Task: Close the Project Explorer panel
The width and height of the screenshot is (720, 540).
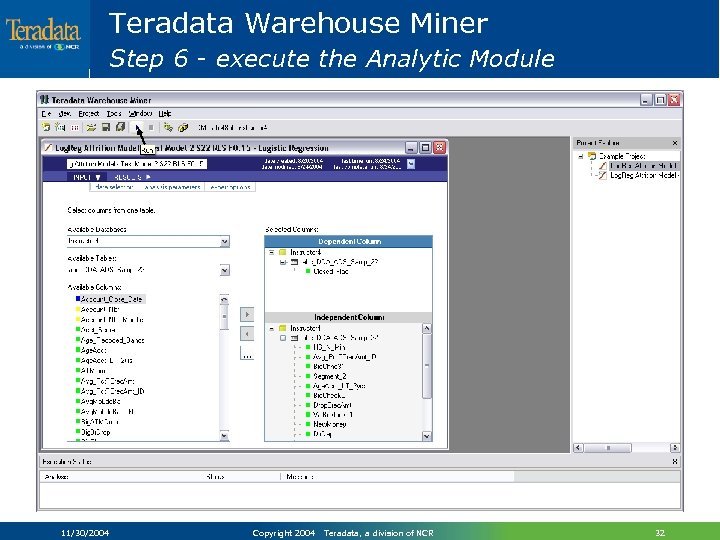Action: [x=675, y=143]
